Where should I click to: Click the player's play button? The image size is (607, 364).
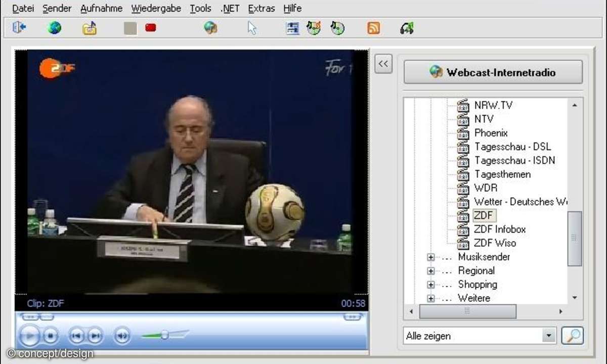point(30,335)
